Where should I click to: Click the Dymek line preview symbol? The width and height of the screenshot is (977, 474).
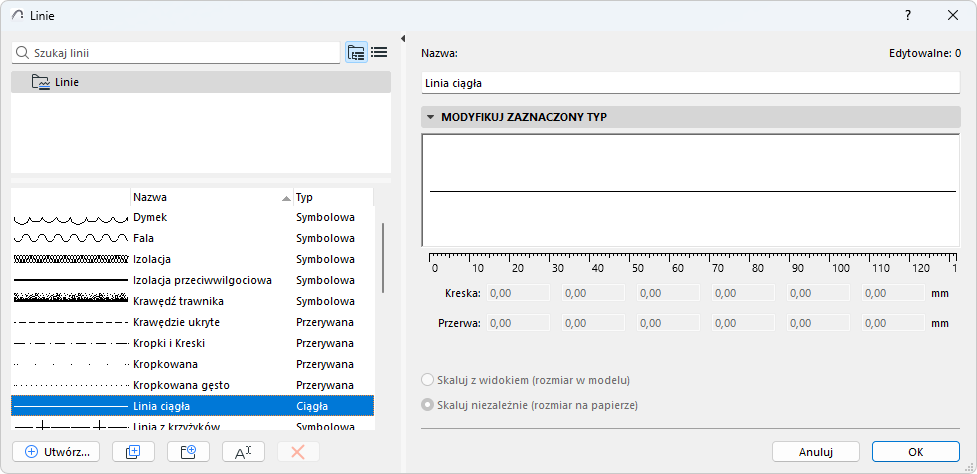70,218
